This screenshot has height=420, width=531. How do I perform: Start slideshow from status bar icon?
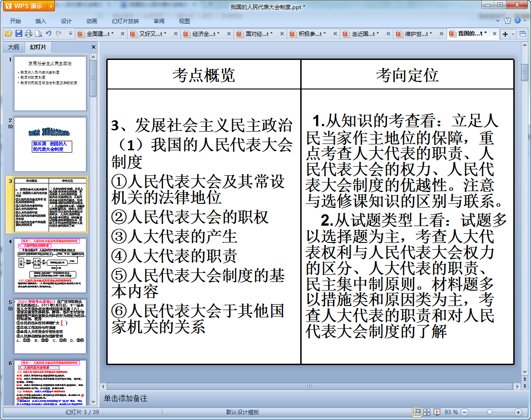point(437,412)
